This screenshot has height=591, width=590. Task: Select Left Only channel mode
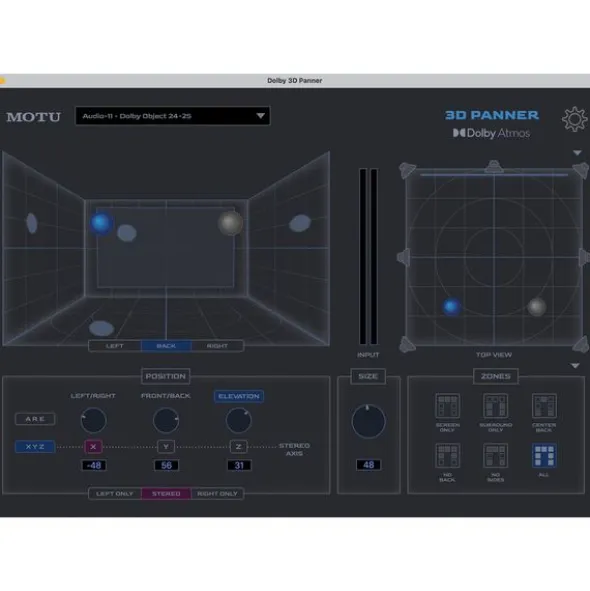click(x=115, y=493)
